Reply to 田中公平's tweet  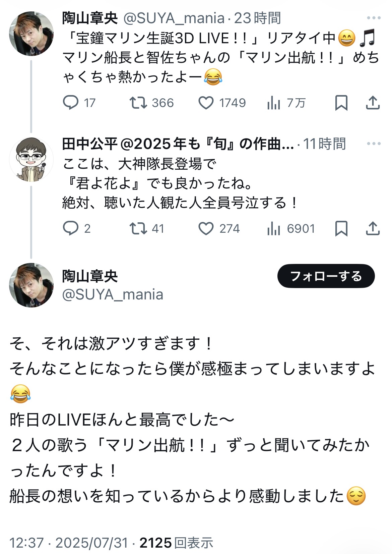point(71,228)
